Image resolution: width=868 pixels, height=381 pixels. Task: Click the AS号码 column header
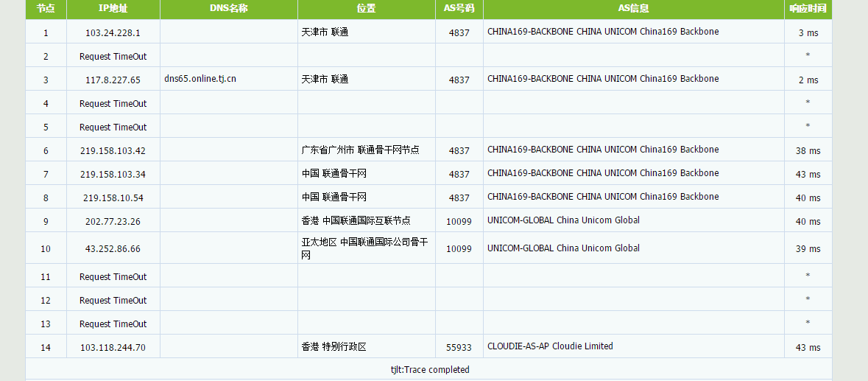pyautogui.click(x=459, y=9)
